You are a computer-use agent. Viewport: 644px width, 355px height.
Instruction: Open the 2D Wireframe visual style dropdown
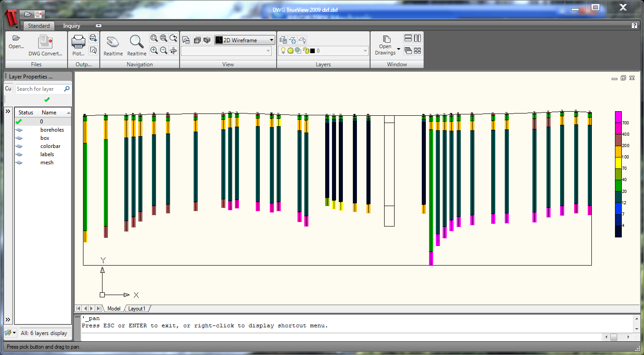tap(245, 40)
